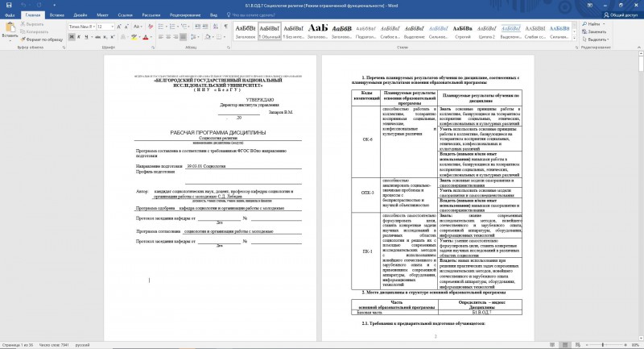Open the borders dropdown
The height and width of the screenshot is (349, 644).
coord(225,37)
